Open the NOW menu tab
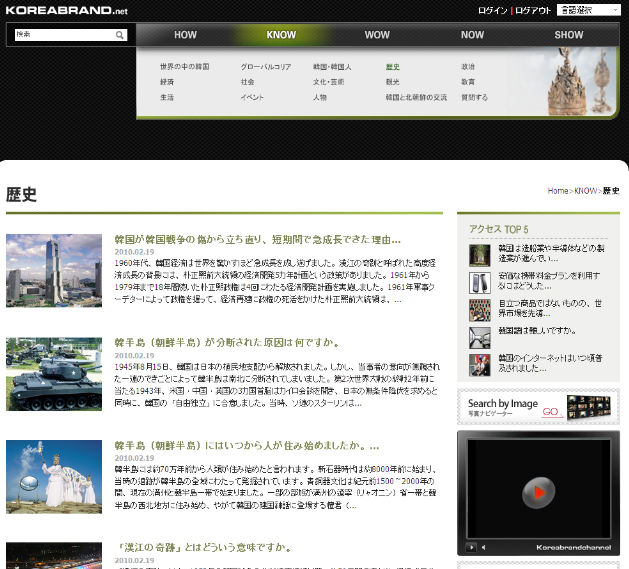The width and height of the screenshot is (629, 569). (473, 35)
